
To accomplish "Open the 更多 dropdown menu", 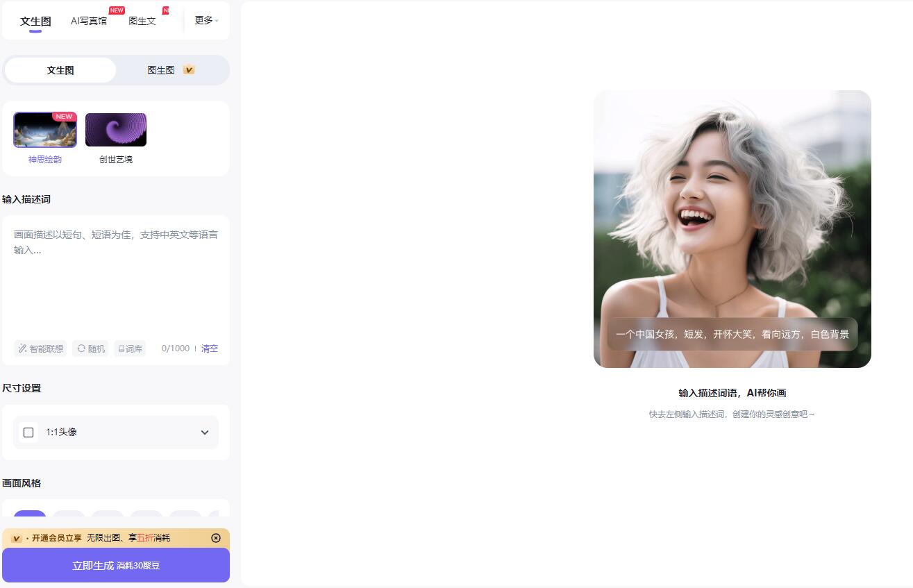I will tap(204, 20).
